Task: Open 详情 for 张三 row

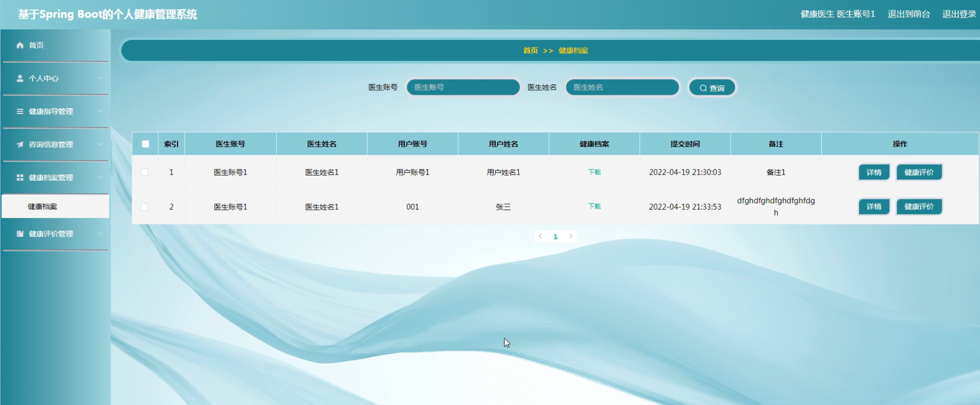Action: (874, 206)
